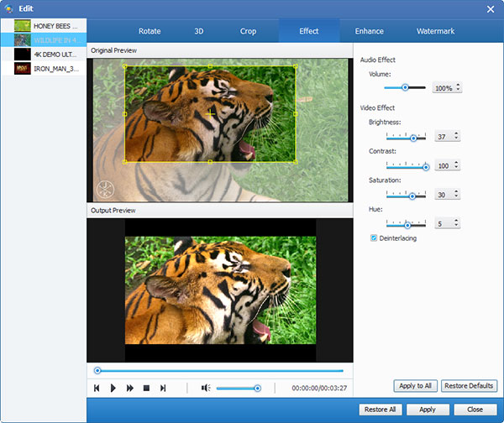Click the fast forward icon
The image size is (504, 423).
[130, 388]
